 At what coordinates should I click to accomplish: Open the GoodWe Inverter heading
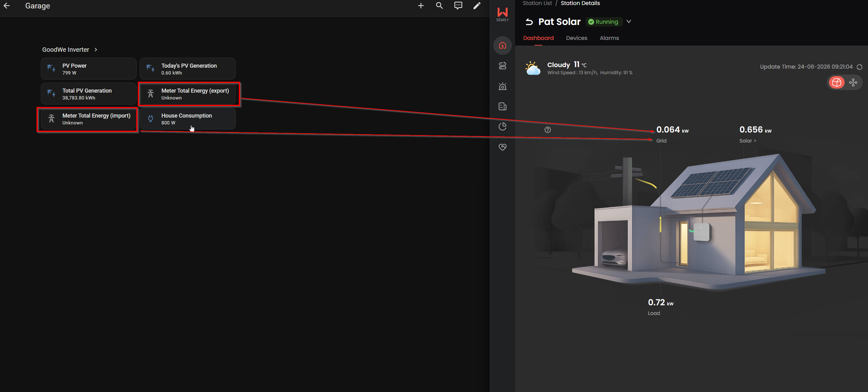66,50
